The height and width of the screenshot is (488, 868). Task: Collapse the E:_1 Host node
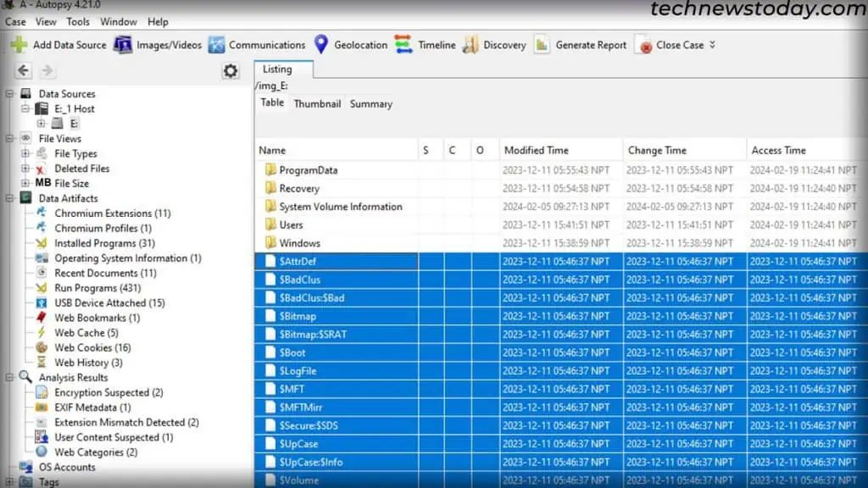pos(25,109)
